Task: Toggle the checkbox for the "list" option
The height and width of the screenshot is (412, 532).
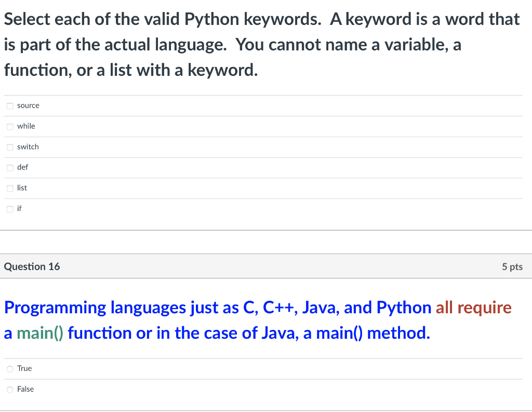Action: point(10,188)
